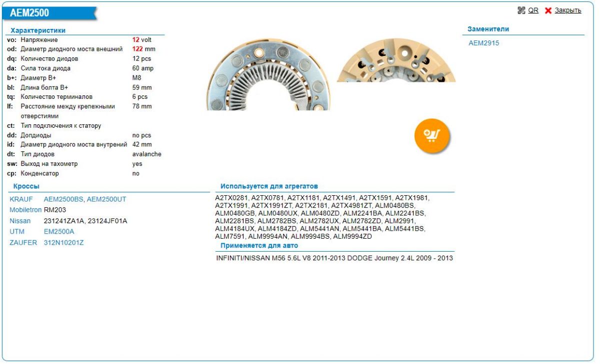Open the UTM brand link
Screen dimensions: 600x364
tap(17, 232)
